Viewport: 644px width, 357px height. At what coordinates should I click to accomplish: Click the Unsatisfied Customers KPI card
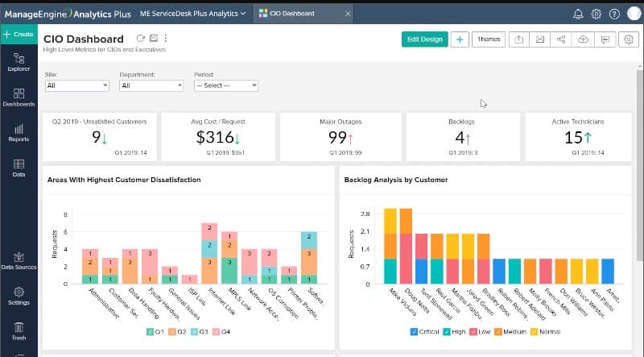(99, 137)
